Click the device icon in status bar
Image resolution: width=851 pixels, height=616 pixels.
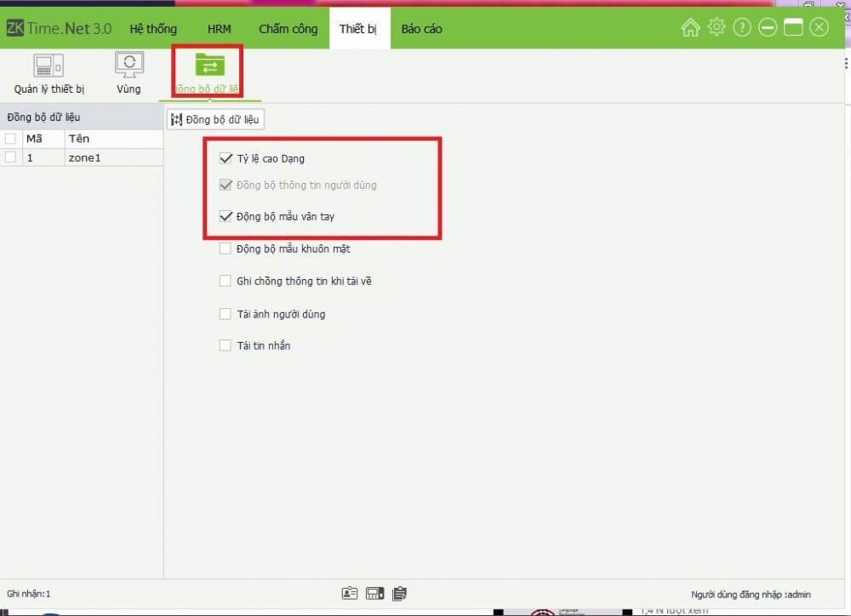tap(374, 593)
